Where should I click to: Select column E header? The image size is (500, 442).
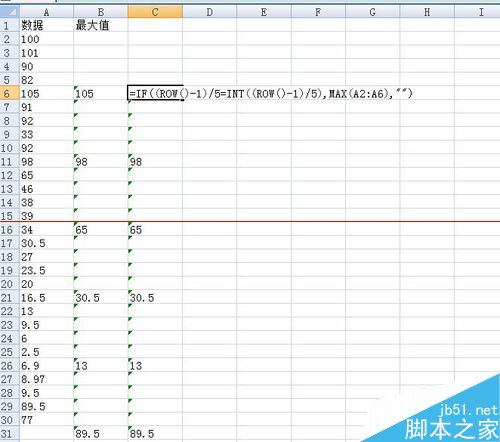[x=264, y=12]
